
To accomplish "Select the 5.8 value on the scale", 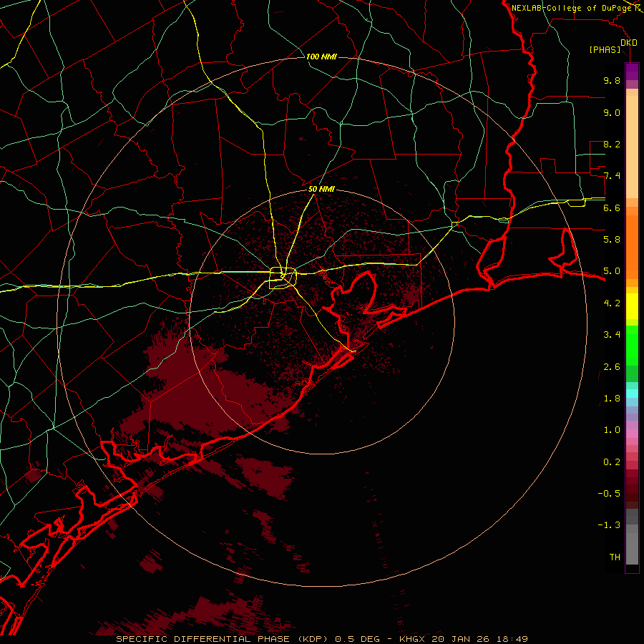I will point(612,239).
